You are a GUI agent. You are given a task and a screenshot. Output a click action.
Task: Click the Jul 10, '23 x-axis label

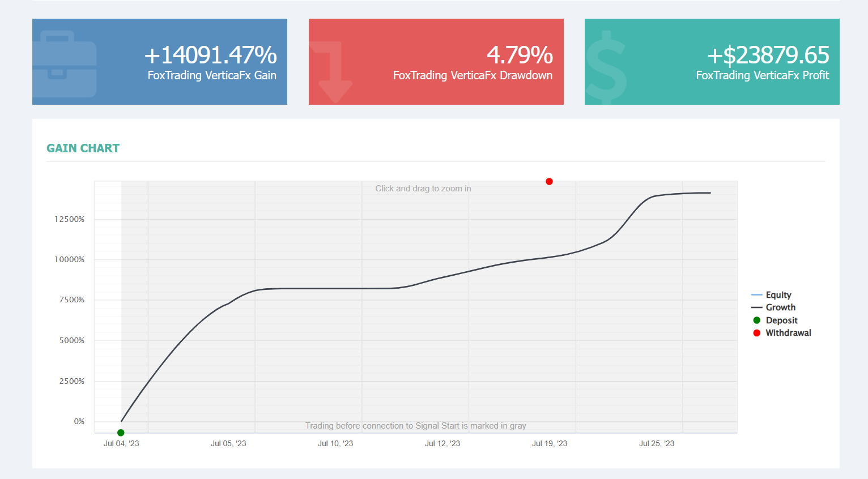click(335, 443)
